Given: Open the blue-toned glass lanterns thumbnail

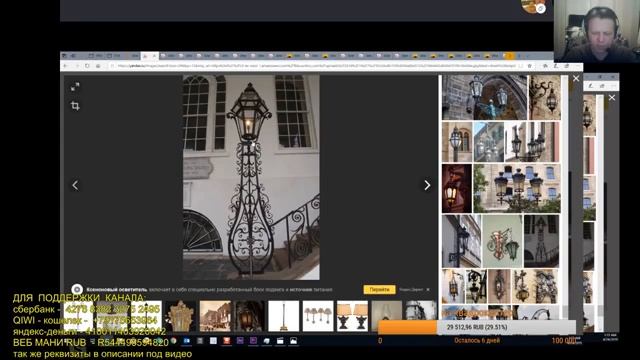Looking at the screenshot, I should 489,142.
